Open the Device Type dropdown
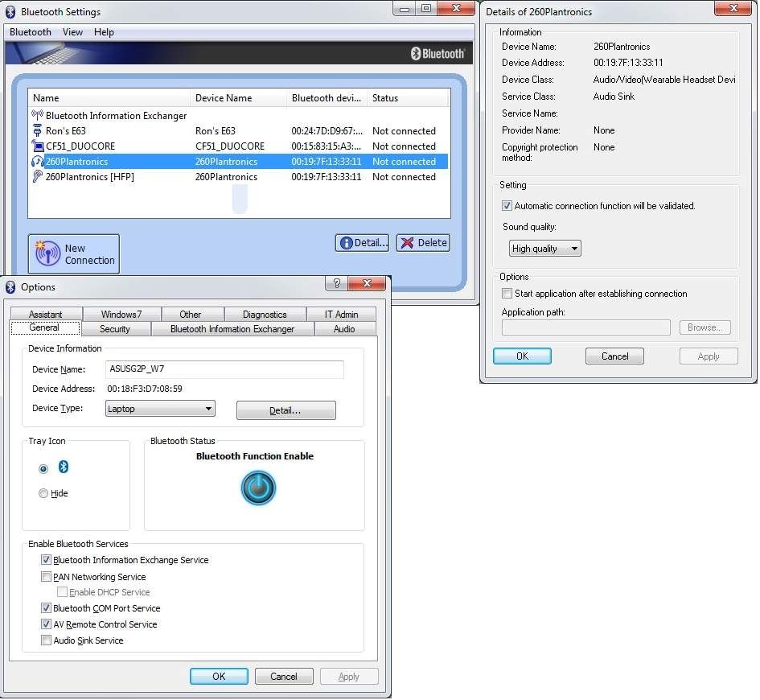This screenshot has height=700, width=760. [160, 409]
